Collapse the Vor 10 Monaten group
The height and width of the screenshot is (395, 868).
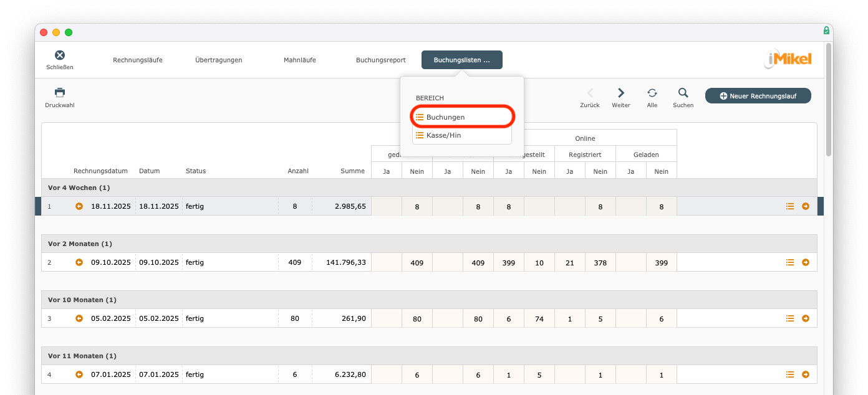pyautogui.click(x=82, y=300)
